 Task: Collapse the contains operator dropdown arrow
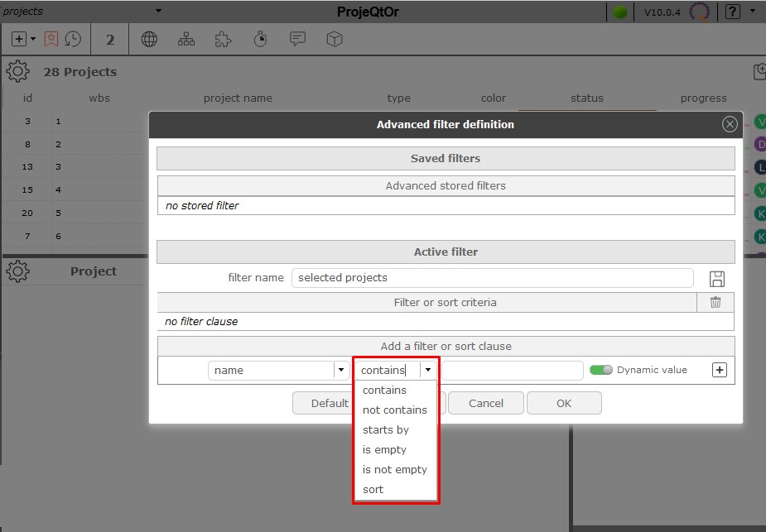point(427,370)
